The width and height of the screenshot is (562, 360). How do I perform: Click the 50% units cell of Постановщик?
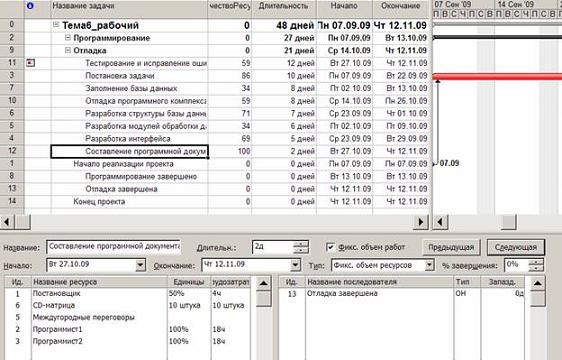[x=189, y=293]
